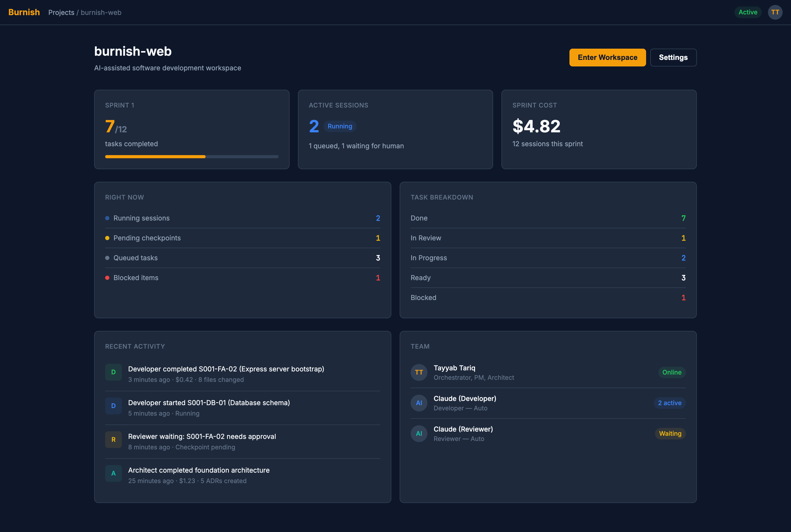This screenshot has height=532, width=791.
Task: Click the Enter Workspace button
Action: click(607, 57)
